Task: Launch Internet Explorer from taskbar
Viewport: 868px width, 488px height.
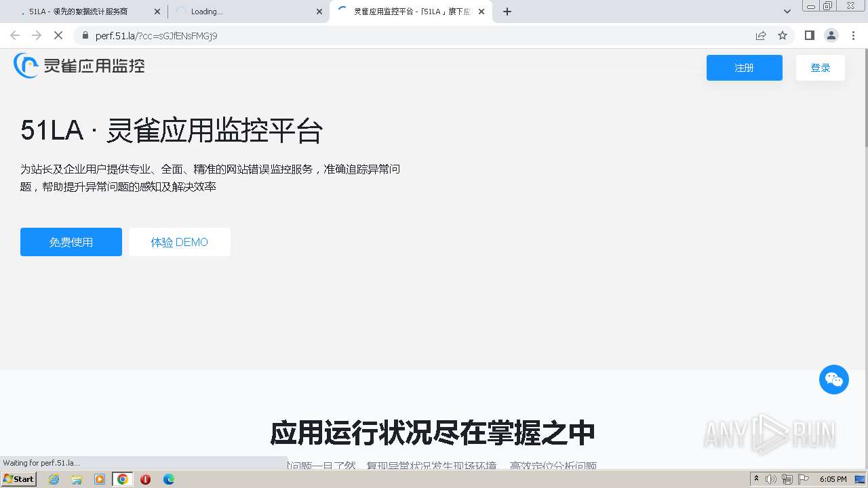Action: [x=54, y=479]
